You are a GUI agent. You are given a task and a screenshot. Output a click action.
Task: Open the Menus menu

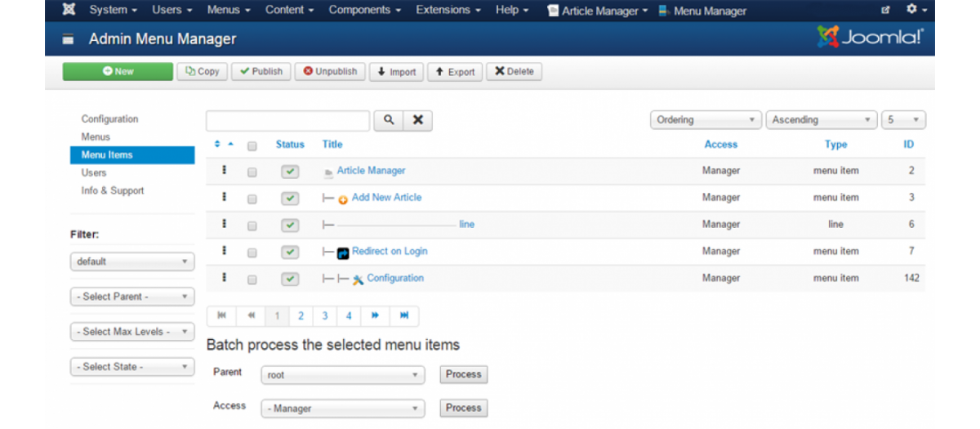pyautogui.click(x=229, y=10)
